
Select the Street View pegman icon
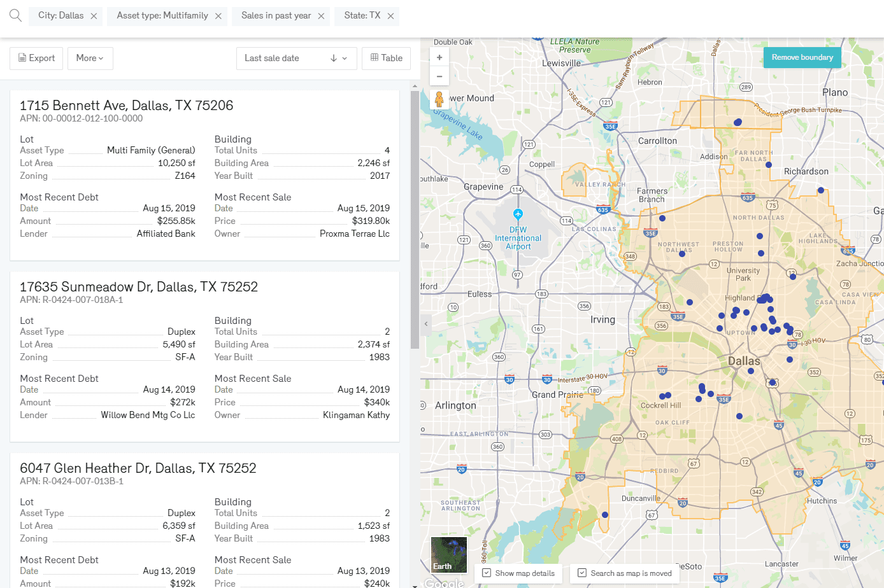(439, 99)
